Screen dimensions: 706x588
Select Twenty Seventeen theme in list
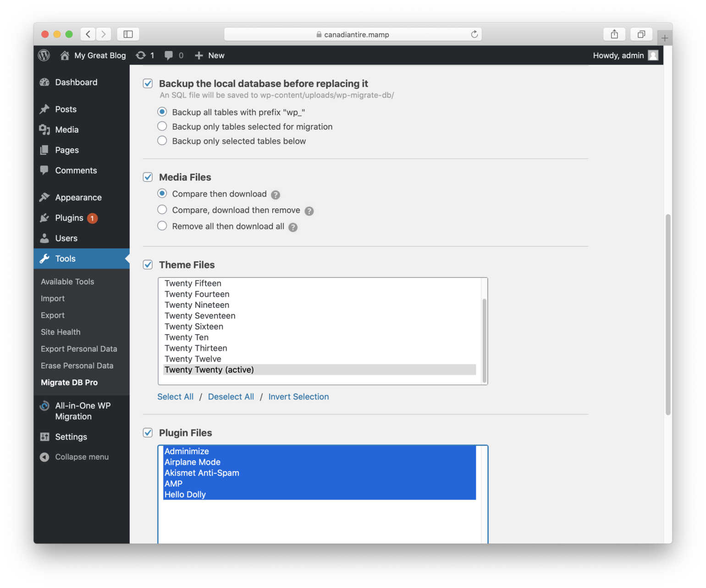(320, 316)
